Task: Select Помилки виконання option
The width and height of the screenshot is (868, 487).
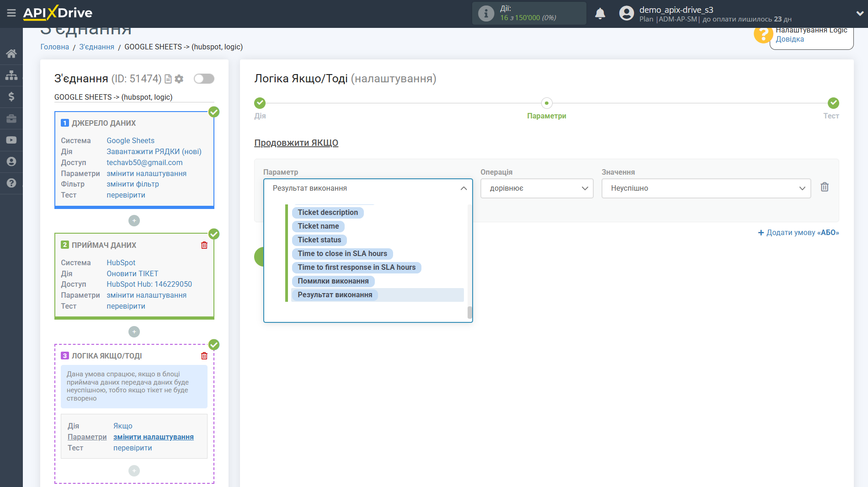Action: (x=333, y=281)
